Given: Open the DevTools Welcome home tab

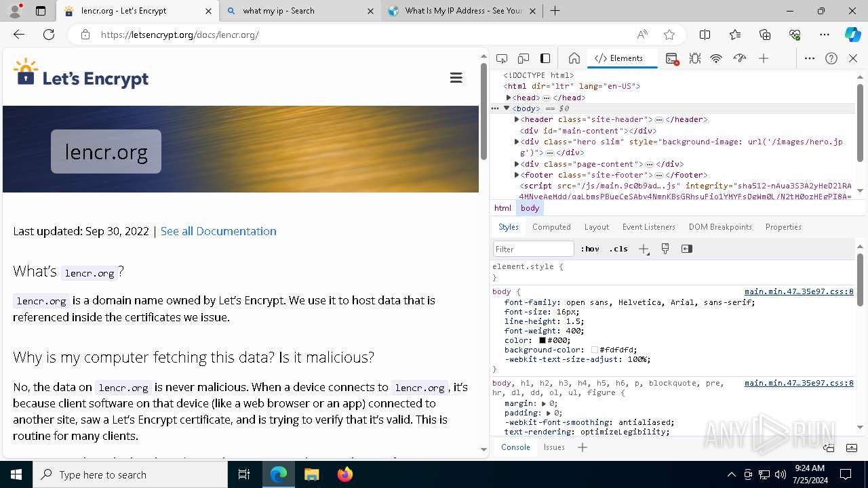Looking at the screenshot, I should point(574,58).
